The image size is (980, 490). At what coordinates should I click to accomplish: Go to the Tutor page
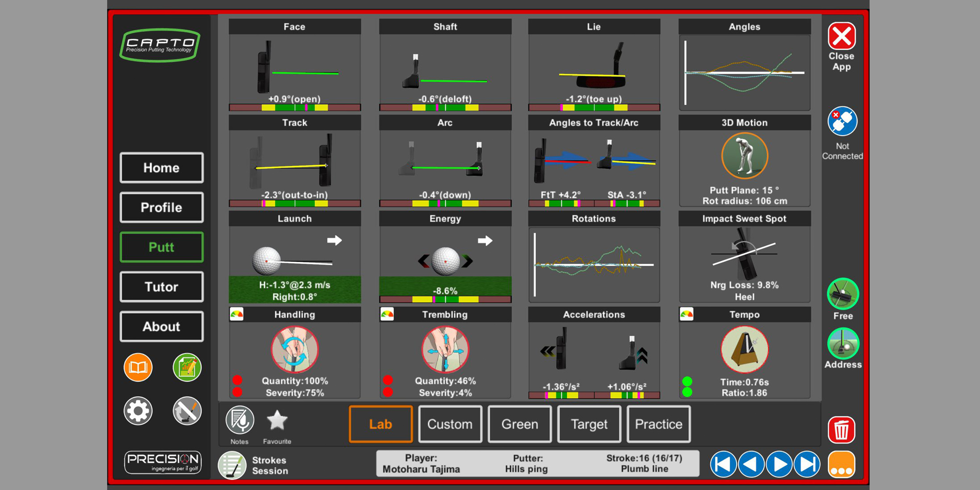[162, 287]
